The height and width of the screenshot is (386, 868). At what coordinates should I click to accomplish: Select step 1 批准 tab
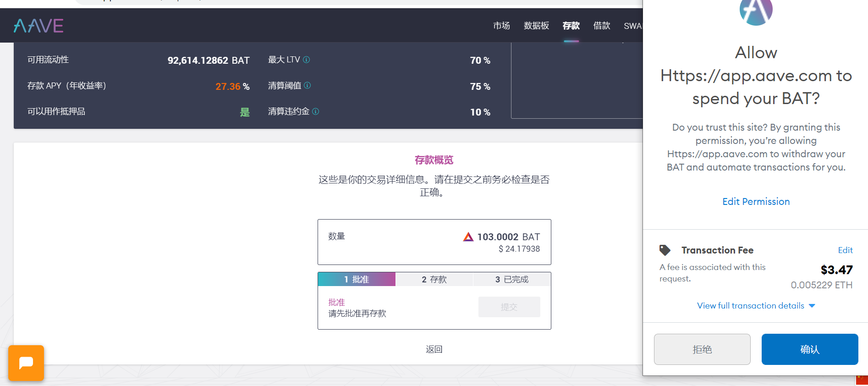point(357,279)
